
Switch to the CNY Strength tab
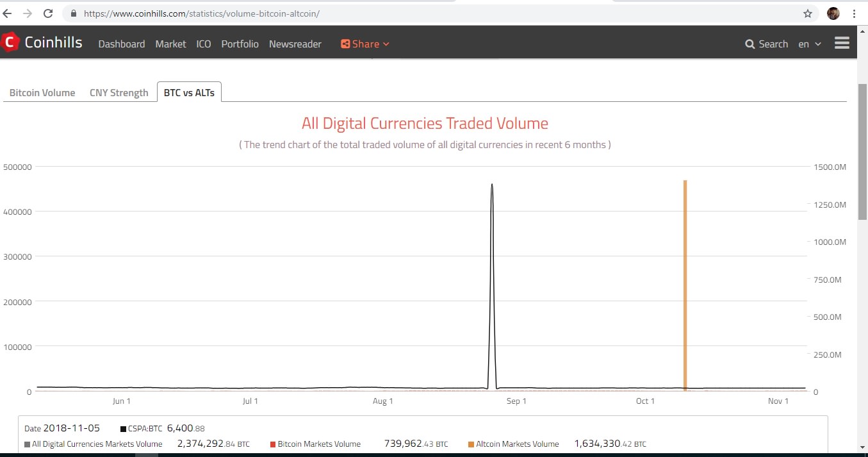(x=119, y=93)
